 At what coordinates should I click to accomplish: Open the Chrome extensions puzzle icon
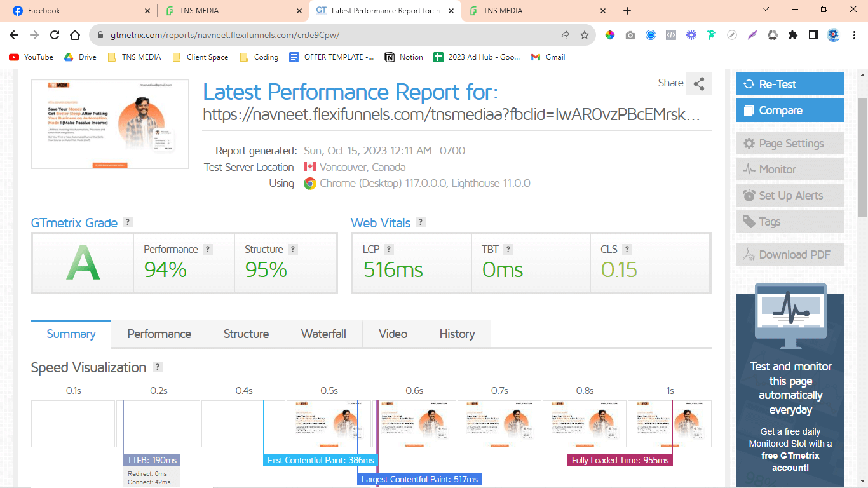click(x=792, y=36)
